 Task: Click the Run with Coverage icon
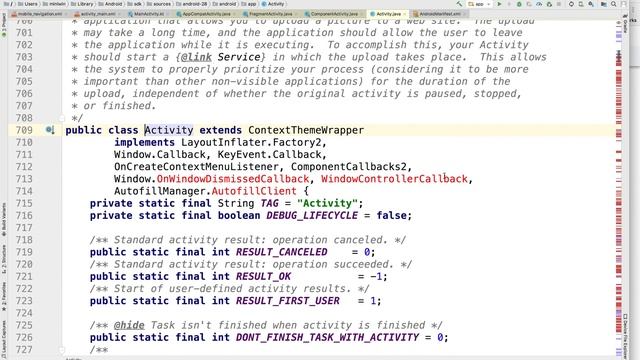[529, 4]
